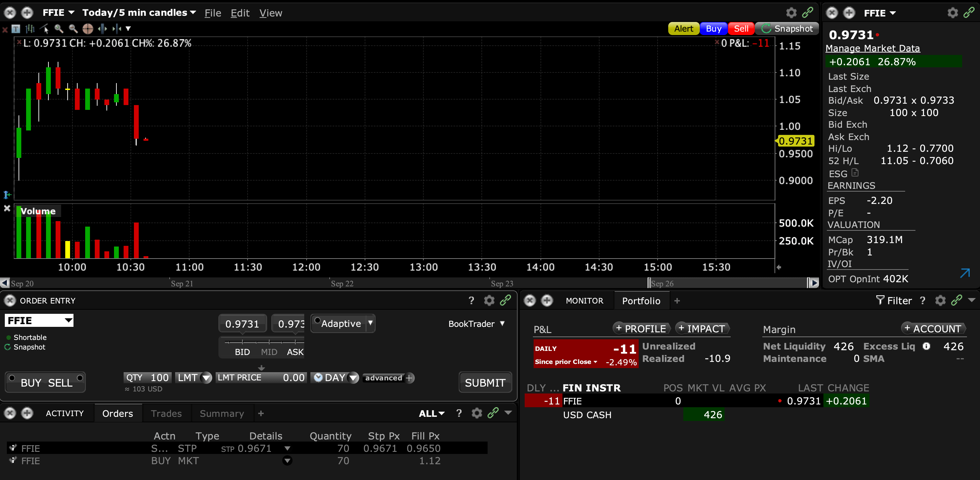Select the SELL radio button
980x480 pixels.
click(80, 378)
